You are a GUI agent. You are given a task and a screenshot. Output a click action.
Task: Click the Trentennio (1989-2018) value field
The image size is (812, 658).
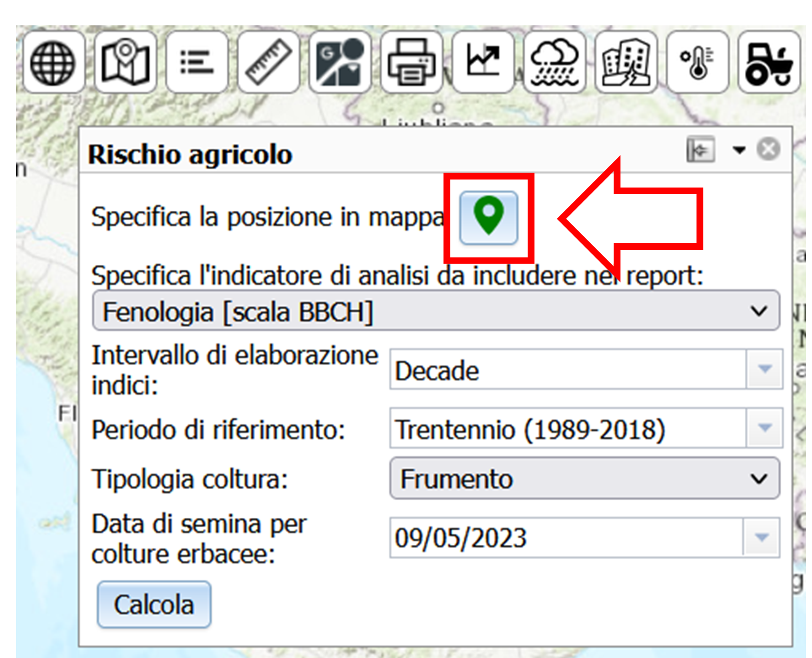(568, 428)
